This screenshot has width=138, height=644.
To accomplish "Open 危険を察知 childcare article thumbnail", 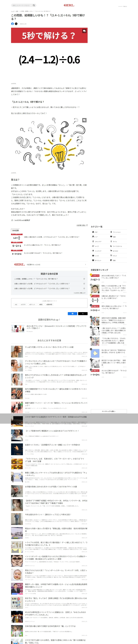I will click(17, 603).
